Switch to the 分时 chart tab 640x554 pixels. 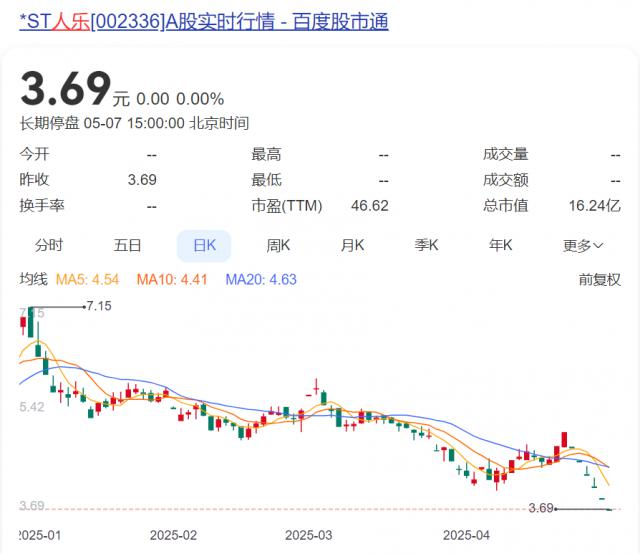tap(49, 245)
